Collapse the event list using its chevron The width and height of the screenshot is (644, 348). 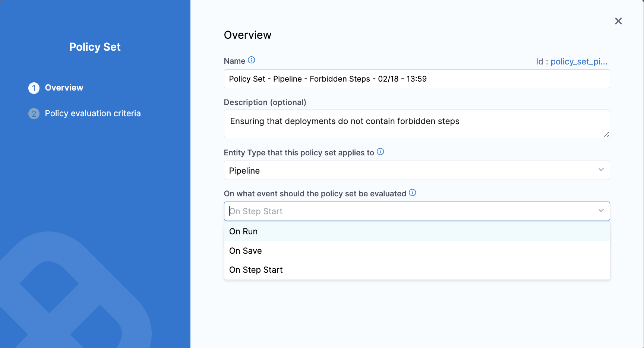point(601,211)
